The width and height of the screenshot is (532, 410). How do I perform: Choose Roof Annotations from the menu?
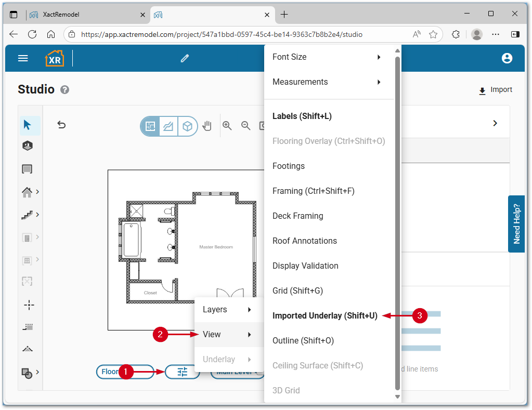point(304,241)
